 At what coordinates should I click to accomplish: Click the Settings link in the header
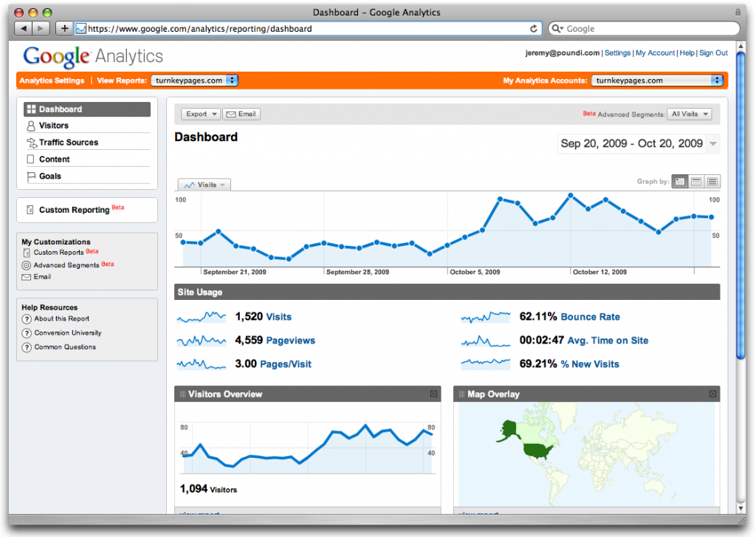pos(618,53)
